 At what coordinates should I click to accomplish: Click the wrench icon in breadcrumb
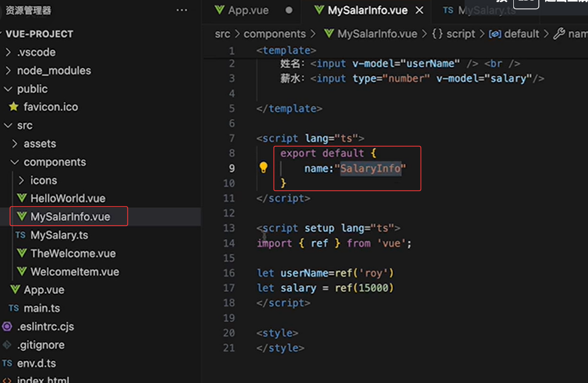coord(559,33)
